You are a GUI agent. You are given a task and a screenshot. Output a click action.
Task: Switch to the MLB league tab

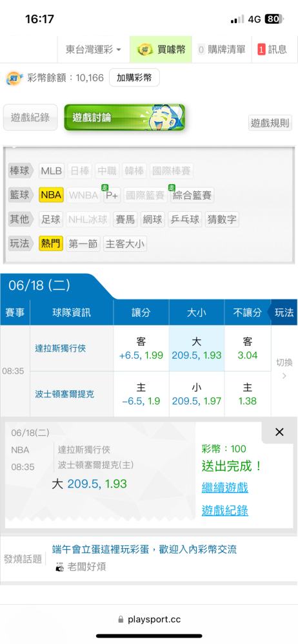click(x=52, y=171)
